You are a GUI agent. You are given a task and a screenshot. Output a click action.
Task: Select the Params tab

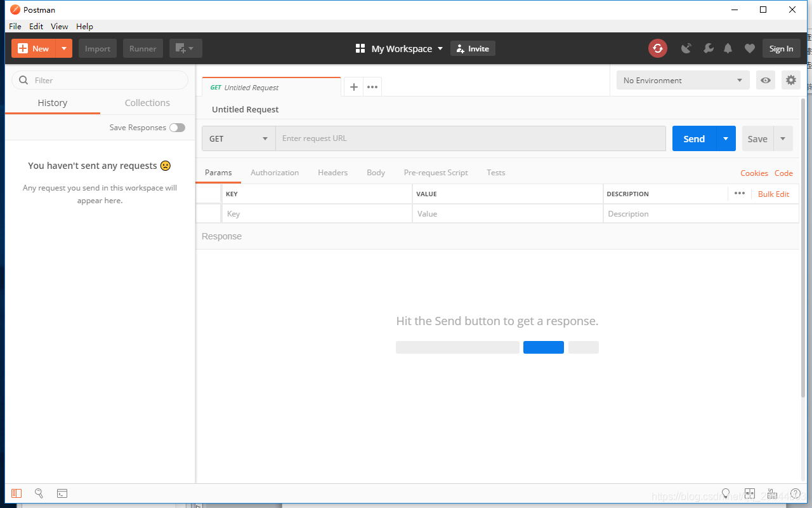pyautogui.click(x=218, y=173)
